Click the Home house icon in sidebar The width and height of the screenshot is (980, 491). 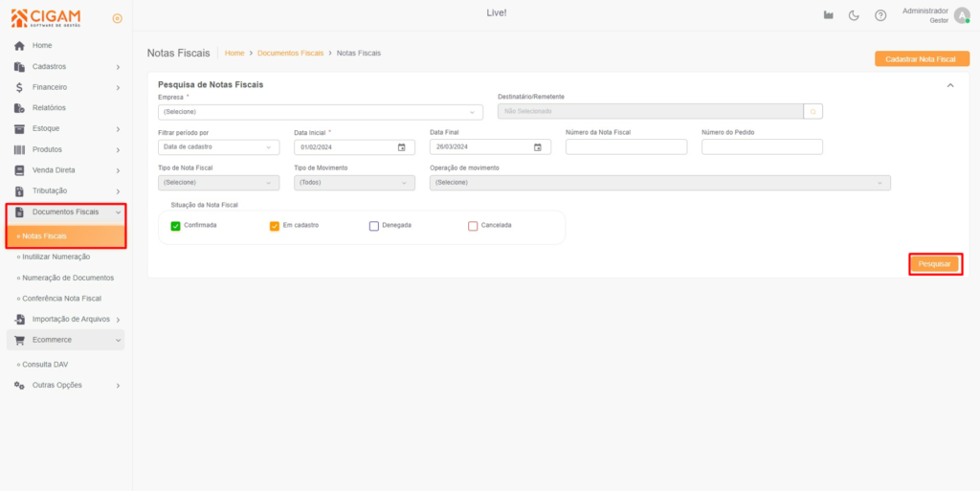click(x=19, y=46)
